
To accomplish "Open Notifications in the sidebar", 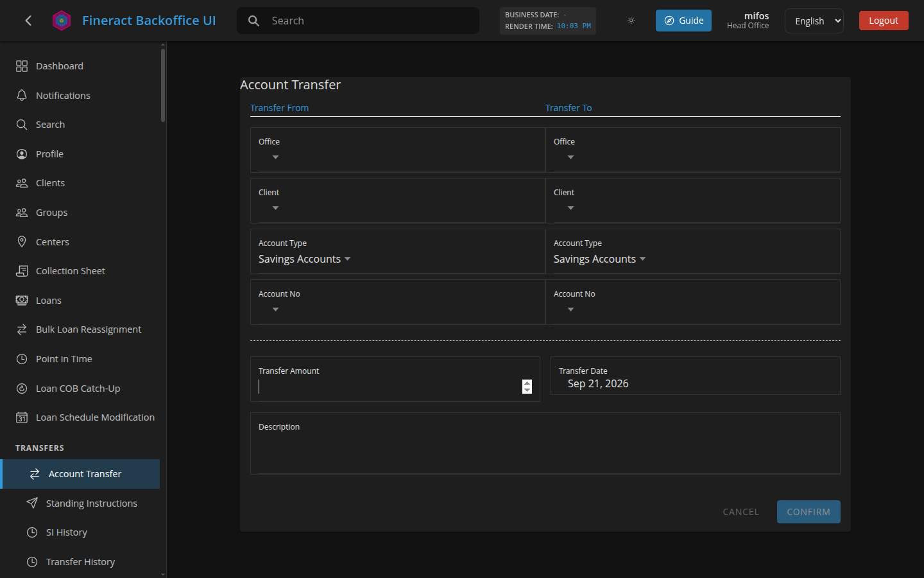I will click(80, 95).
